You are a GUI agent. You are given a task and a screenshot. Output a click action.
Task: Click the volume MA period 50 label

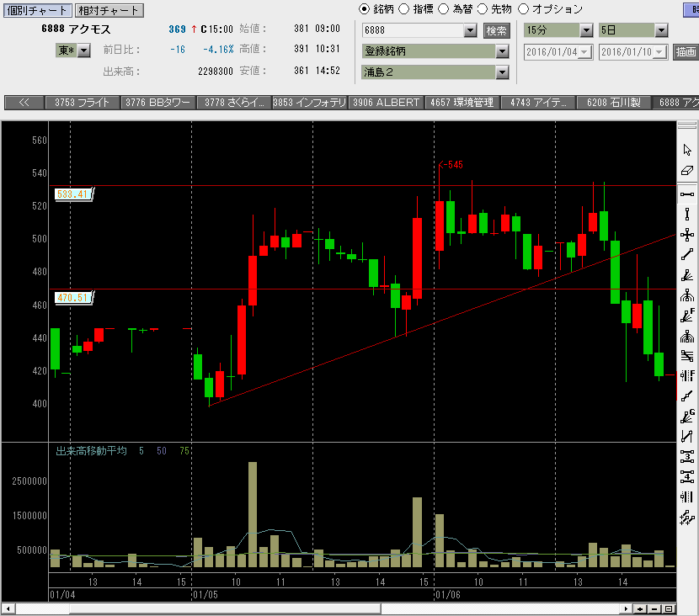pos(162,451)
